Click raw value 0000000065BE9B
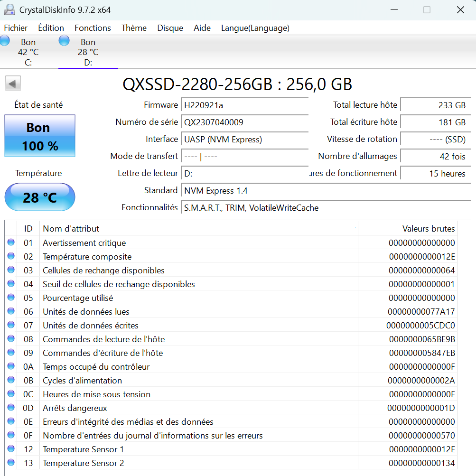The image size is (476, 476). (422, 339)
